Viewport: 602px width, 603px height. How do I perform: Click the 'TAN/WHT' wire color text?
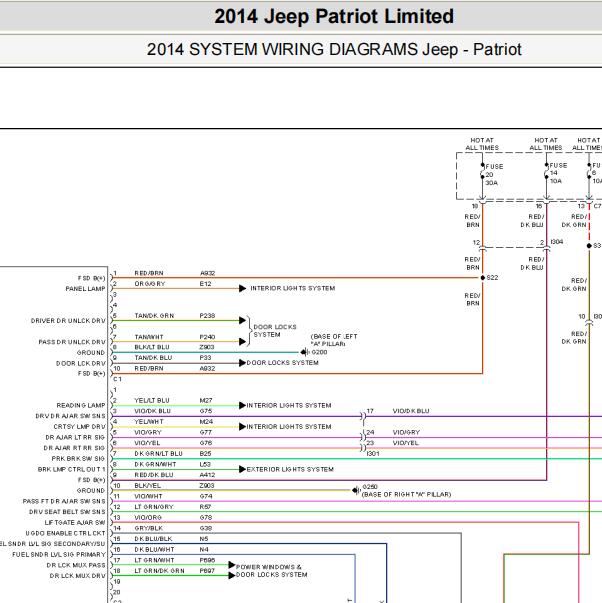click(x=149, y=337)
